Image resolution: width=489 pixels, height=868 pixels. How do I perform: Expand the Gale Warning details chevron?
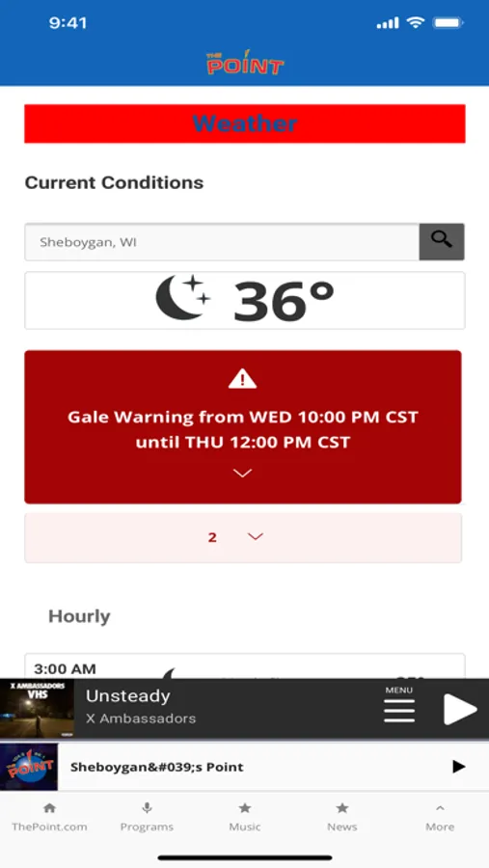(x=242, y=473)
